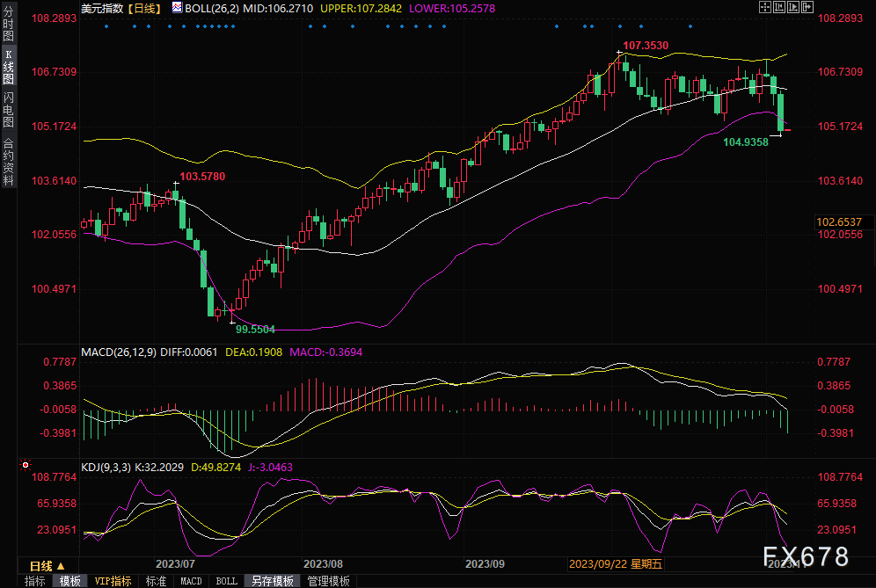
Task: Click the 2023/07 date axis label
Action: pos(175,564)
